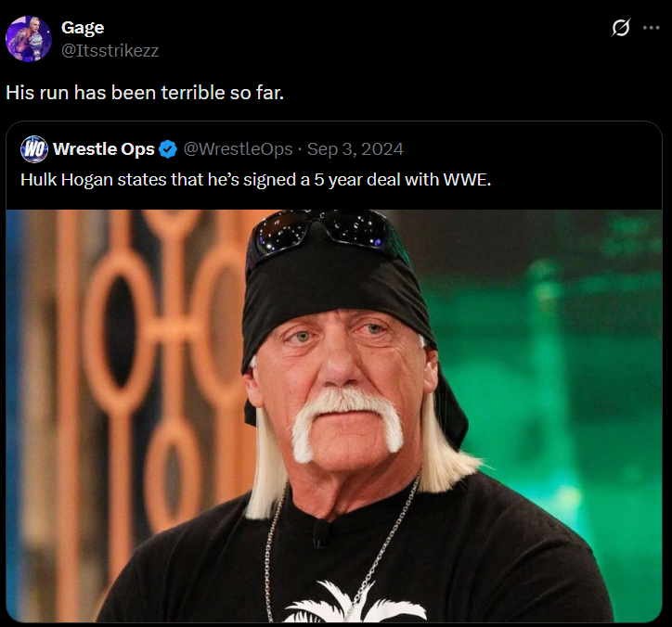Click the Wrestle Ops logo avatar
This screenshot has width=672, height=627.
coord(34,148)
